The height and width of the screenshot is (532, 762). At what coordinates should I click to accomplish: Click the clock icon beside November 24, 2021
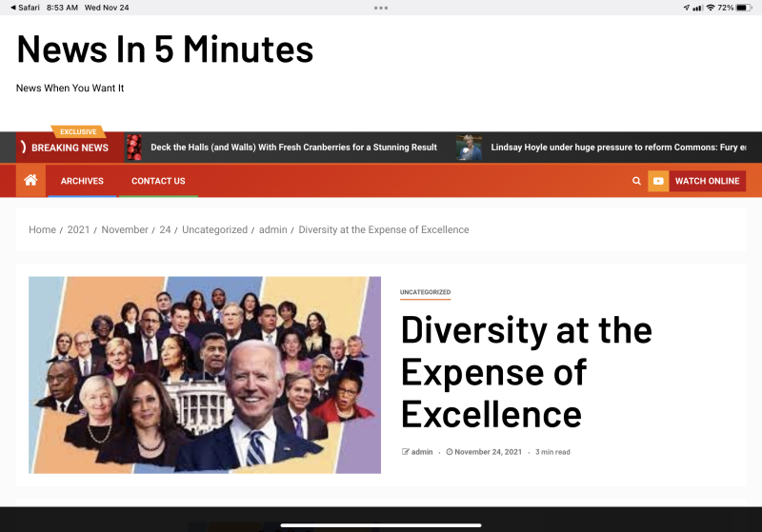click(450, 452)
